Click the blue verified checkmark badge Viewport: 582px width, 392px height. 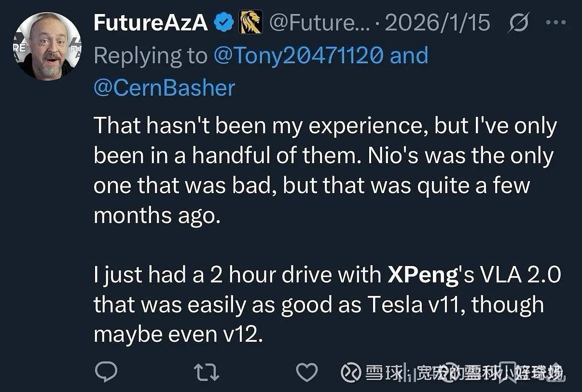pyautogui.click(x=224, y=23)
